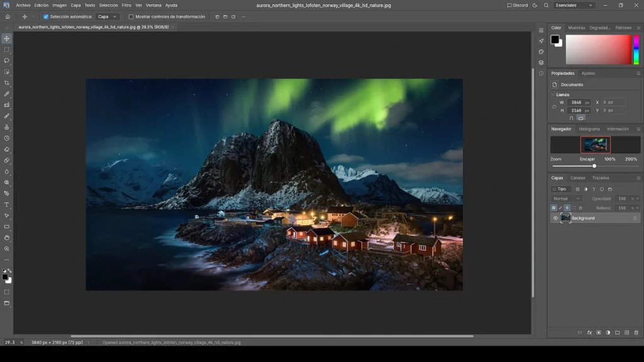Activate the Crop tool

click(x=6, y=83)
